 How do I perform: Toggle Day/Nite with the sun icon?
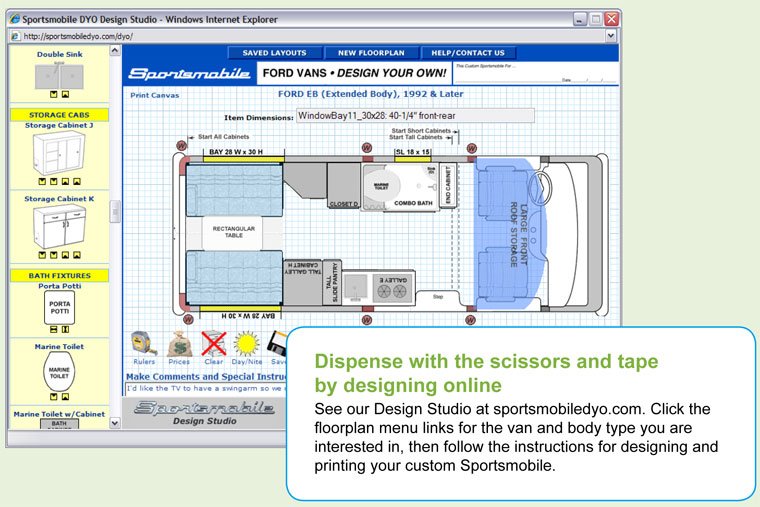click(x=247, y=343)
